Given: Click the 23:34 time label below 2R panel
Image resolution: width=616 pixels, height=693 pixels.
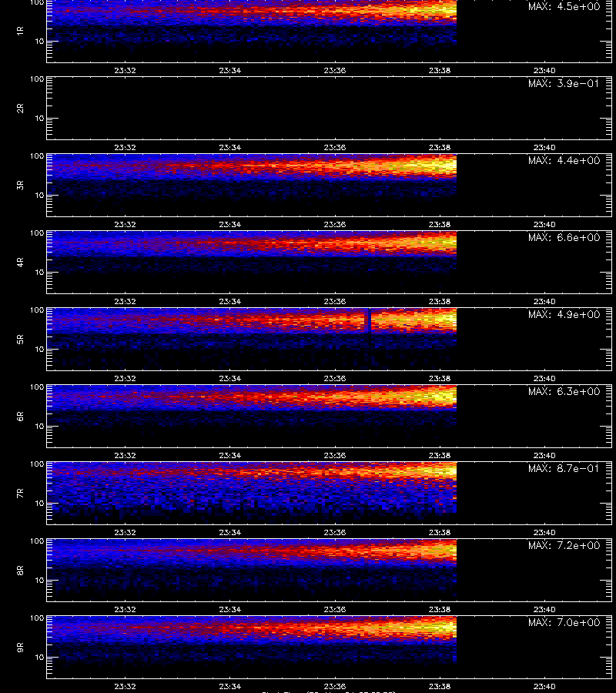Looking at the screenshot, I should tap(229, 147).
